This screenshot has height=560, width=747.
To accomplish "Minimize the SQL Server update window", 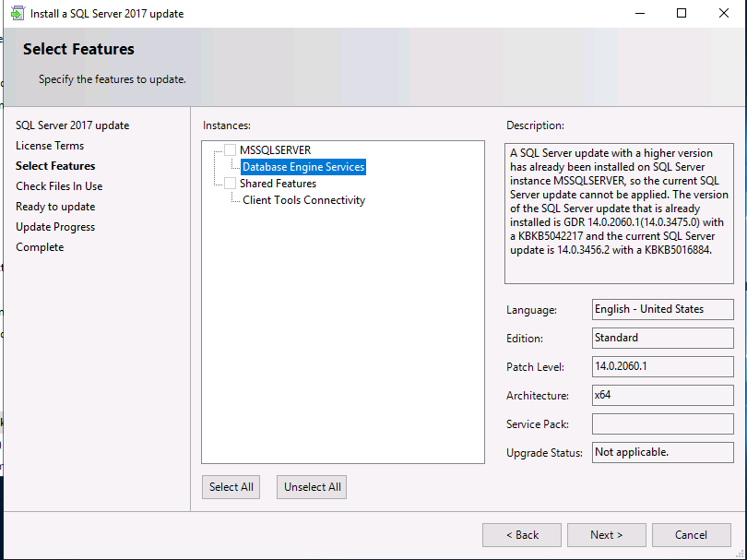I will 639,14.
